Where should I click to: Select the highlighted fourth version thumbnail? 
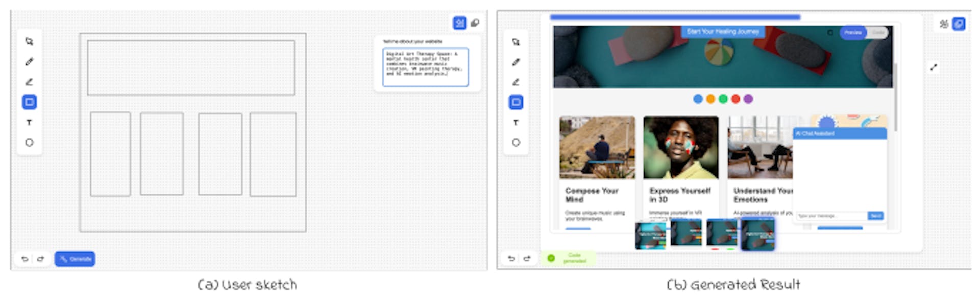coord(758,234)
